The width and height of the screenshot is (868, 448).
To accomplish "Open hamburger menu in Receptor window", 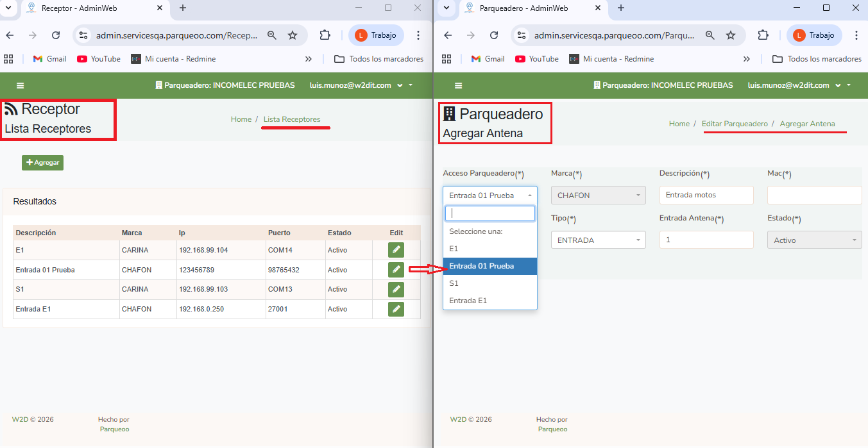I will (x=20, y=85).
